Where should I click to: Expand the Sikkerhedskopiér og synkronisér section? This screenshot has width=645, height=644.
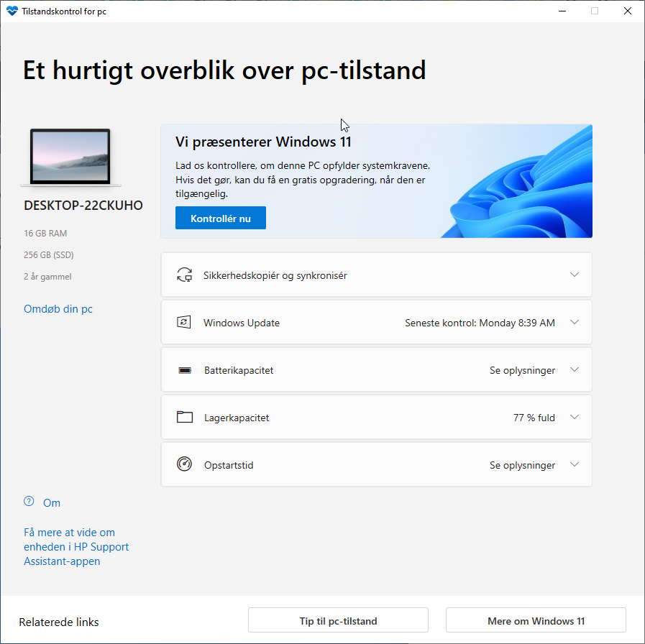(x=575, y=275)
